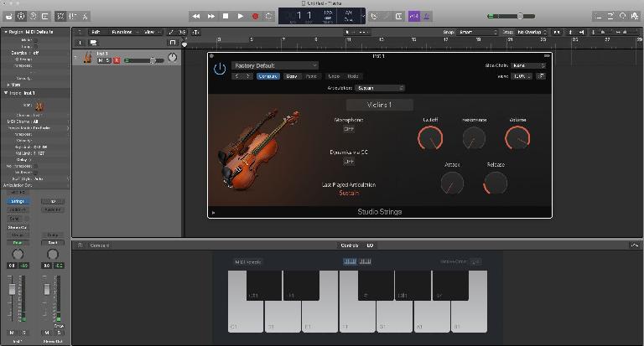
Task: Toggle the Inspector button in control bar
Action: pos(21,17)
